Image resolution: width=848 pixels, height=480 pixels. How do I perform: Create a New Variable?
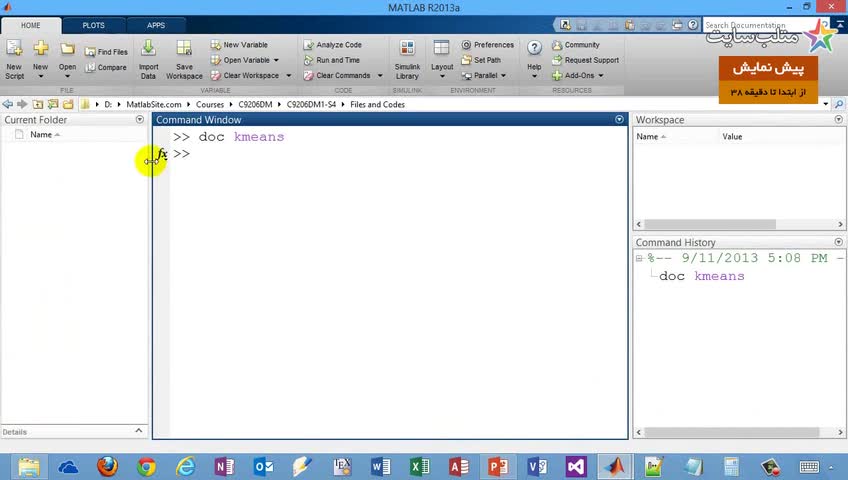239,45
